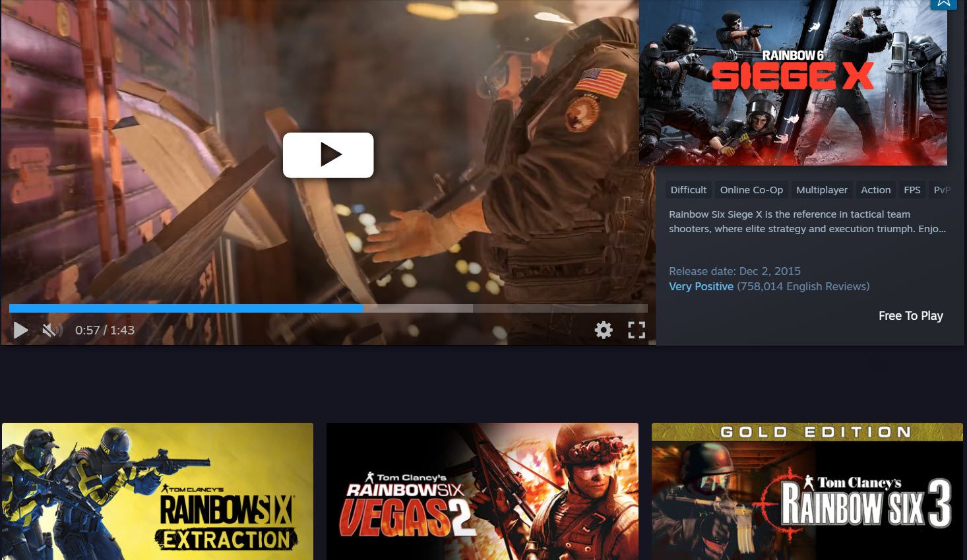Click the FPS tag
Image resolution: width=967 pixels, height=560 pixels.
click(x=912, y=190)
